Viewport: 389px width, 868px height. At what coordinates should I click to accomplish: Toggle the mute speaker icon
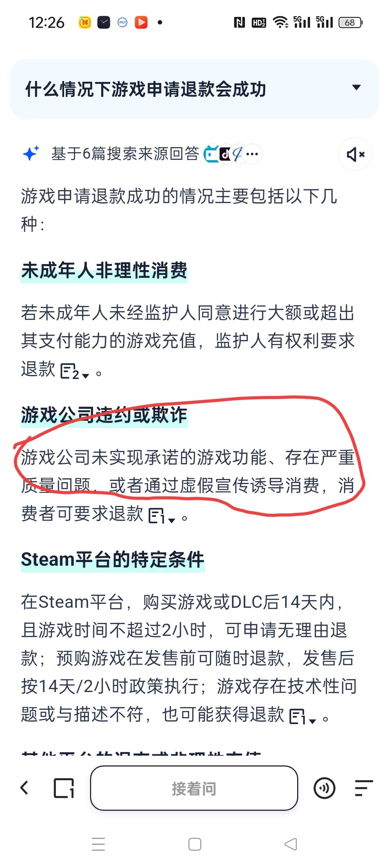[x=355, y=154]
